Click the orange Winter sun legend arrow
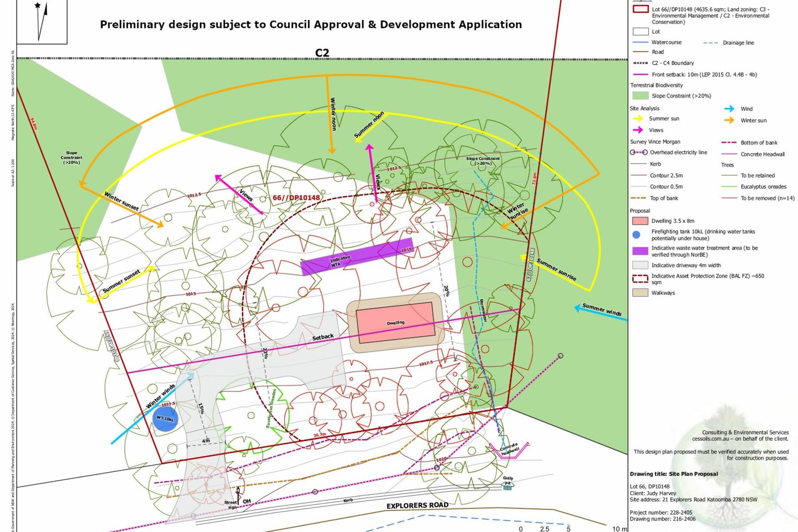Image resolution: width=798 pixels, height=532 pixels. click(729, 120)
